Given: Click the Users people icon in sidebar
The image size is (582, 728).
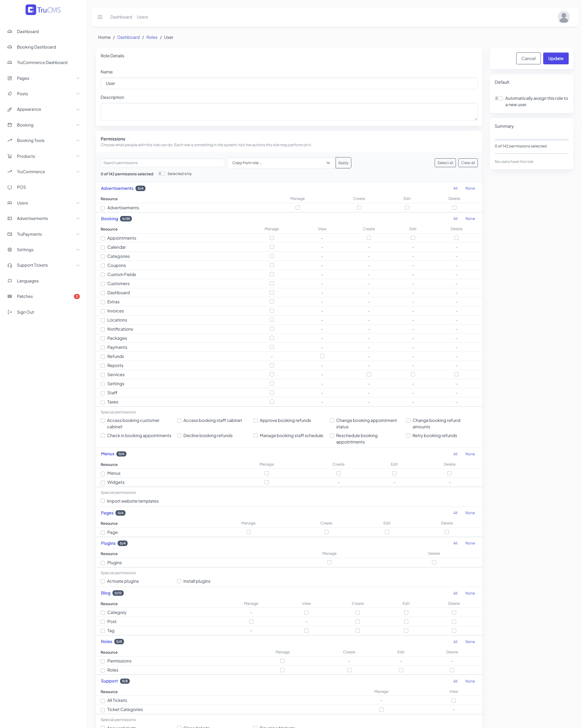Looking at the screenshot, I should pos(10,203).
